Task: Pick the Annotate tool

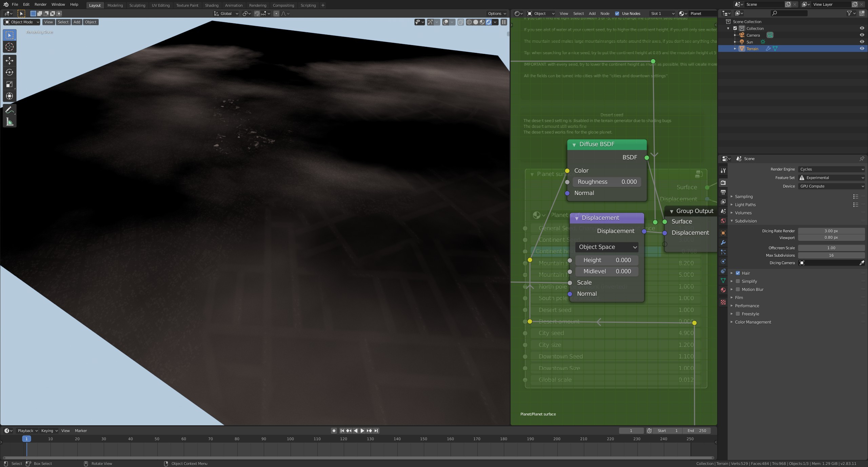Action: pos(9,109)
